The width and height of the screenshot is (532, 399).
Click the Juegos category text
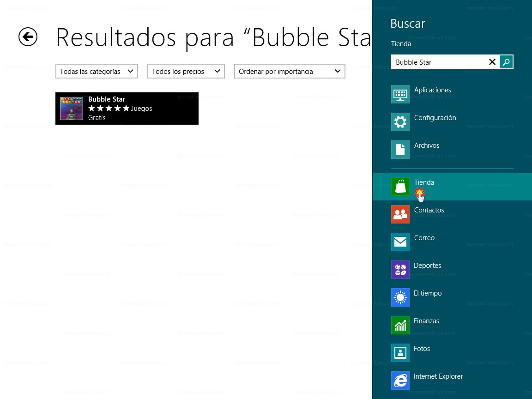(x=141, y=109)
